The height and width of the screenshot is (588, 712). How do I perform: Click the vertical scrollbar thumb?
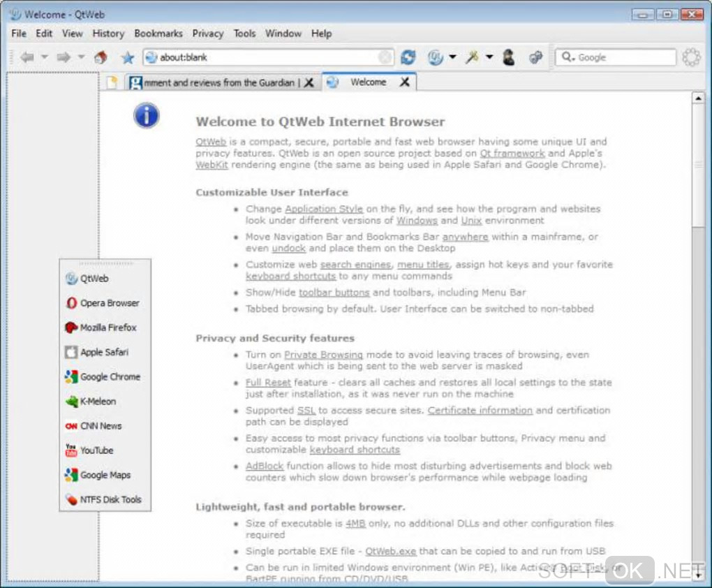(698, 165)
